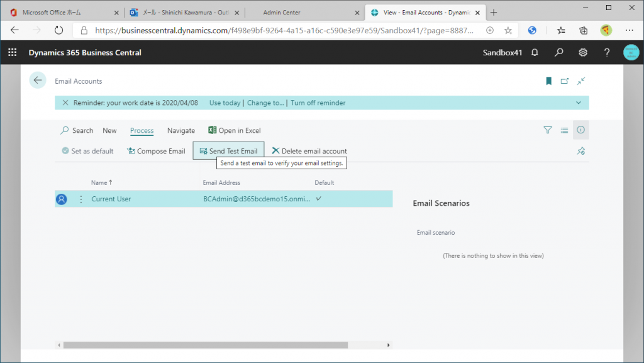The height and width of the screenshot is (363, 644).
Task: Open page in new window icon
Action: click(565, 81)
